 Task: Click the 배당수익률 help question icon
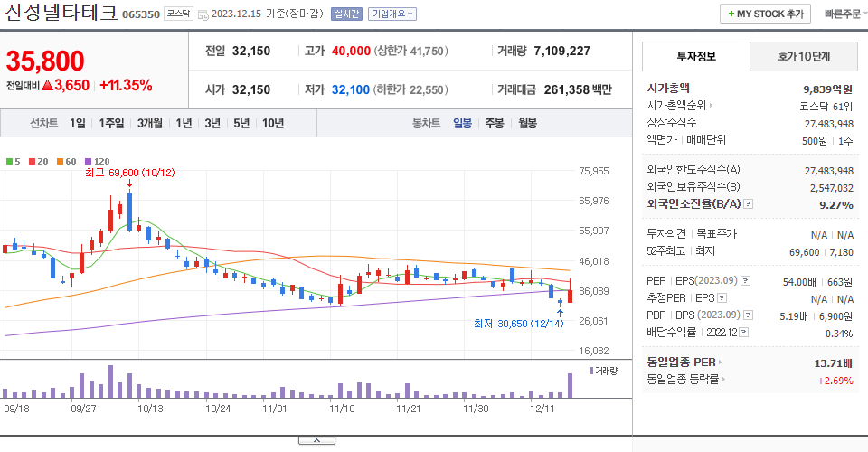pyautogui.click(x=744, y=333)
